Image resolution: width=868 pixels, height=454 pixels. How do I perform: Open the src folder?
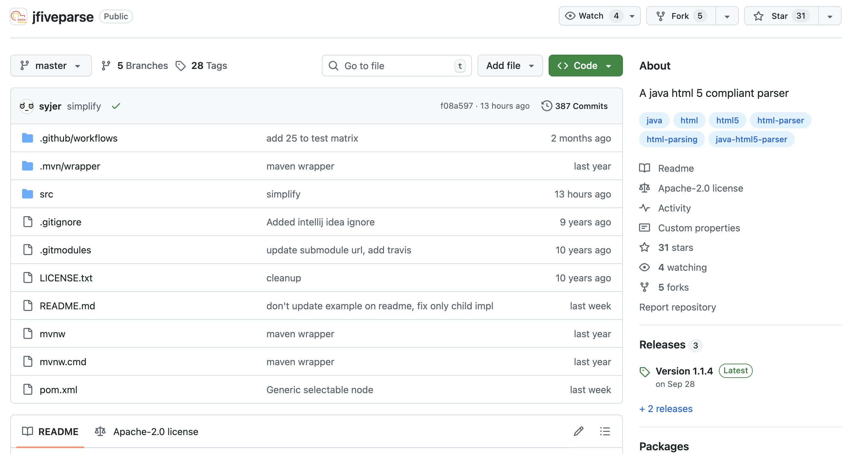(46, 194)
